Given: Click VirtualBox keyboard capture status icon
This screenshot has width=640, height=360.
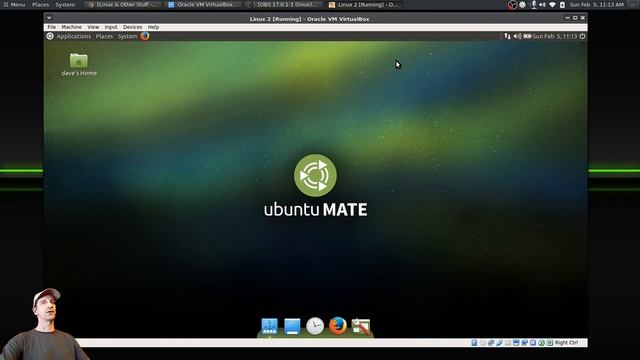Looking at the screenshot, I should coord(550,342).
